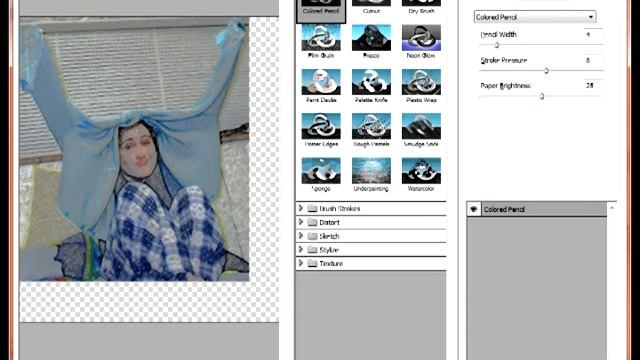Click the Sketch folder icon
The height and width of the screenshot is (360, 640).
coord(313,236)
